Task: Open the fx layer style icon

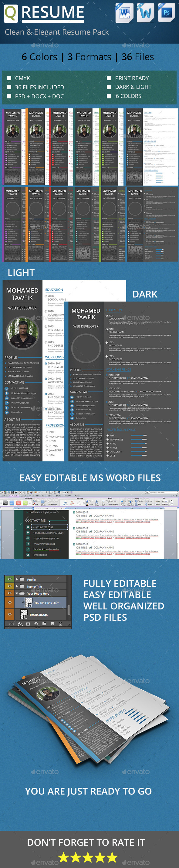Action: [20, 624]
